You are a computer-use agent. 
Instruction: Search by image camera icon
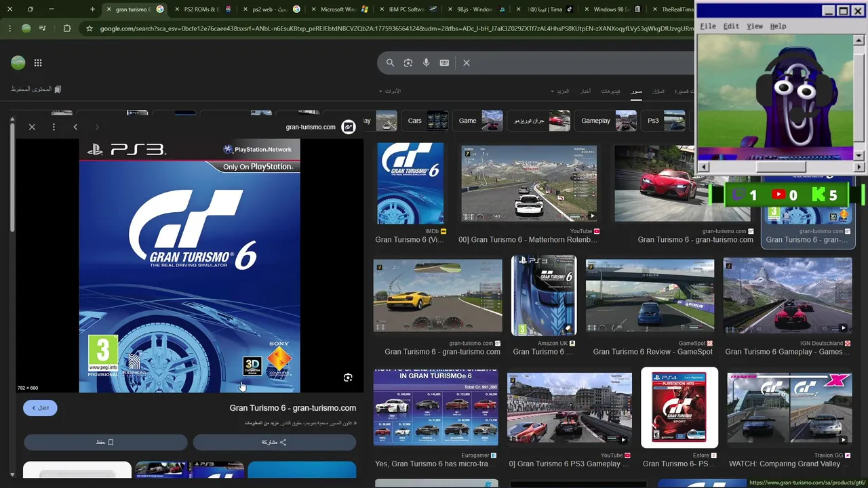[x=408, y=62]
